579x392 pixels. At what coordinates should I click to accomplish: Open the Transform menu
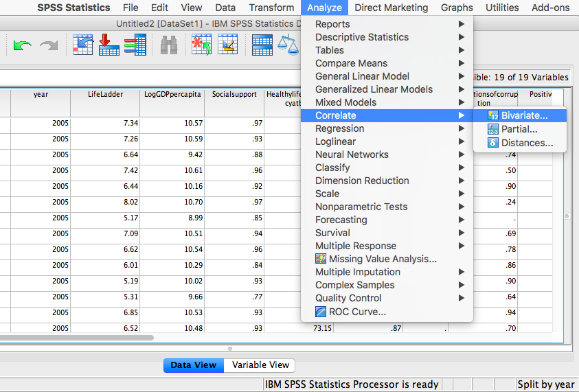point(271,8)
